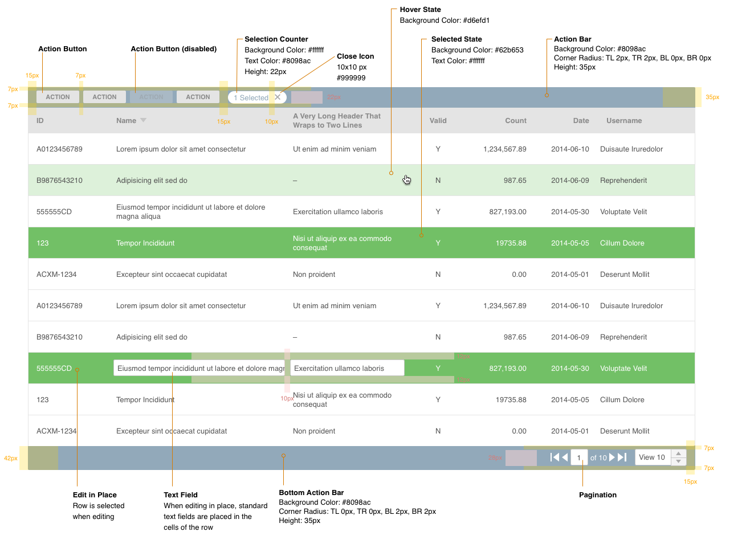Click the page number input field showing 1
Image resolution: width=750 pixels, height=560 pixels.
tap(579, 457)
